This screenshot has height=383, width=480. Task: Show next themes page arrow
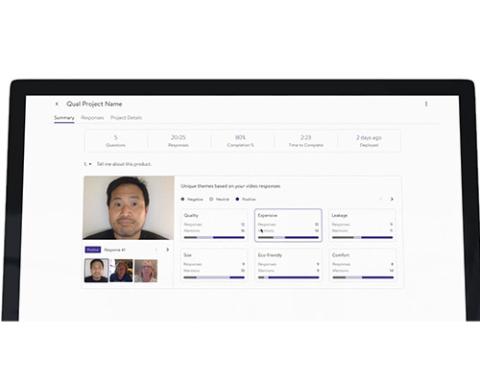392,199
